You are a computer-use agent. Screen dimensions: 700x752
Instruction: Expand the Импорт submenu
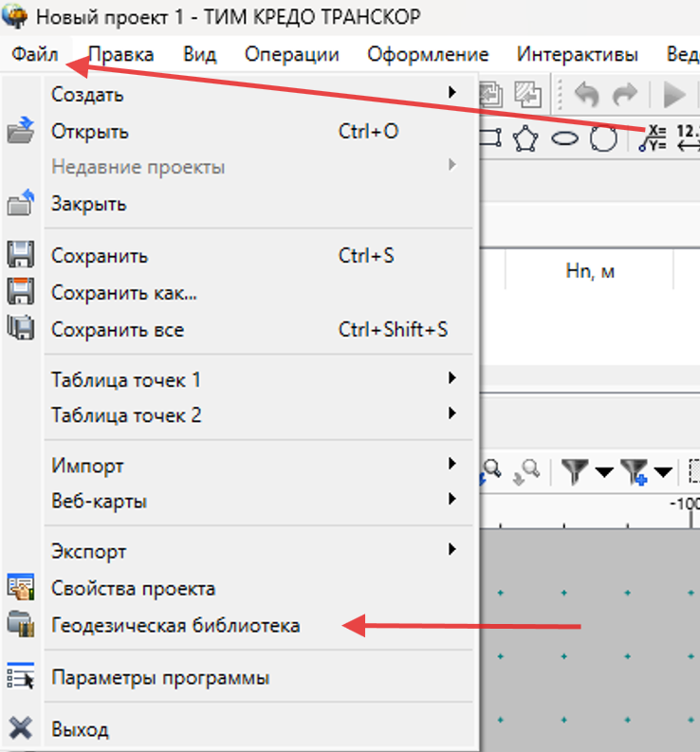(x=259, y=466)
